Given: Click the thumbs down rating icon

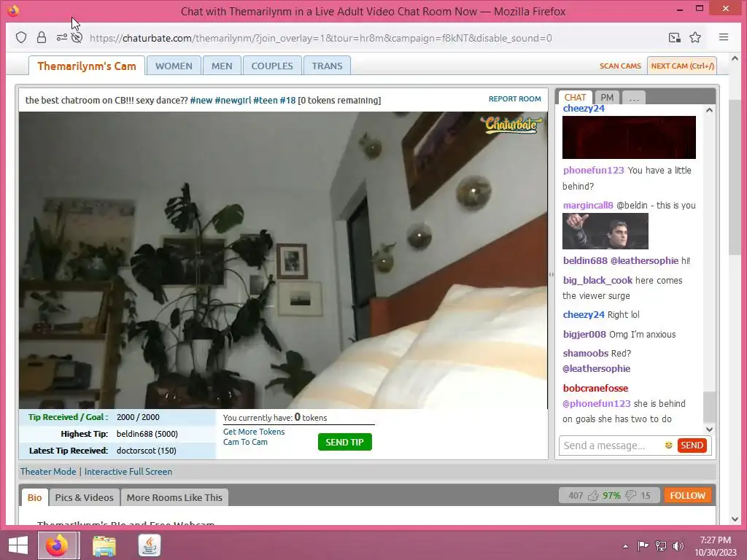Looking at the screenshot, I should coord(630,496).
